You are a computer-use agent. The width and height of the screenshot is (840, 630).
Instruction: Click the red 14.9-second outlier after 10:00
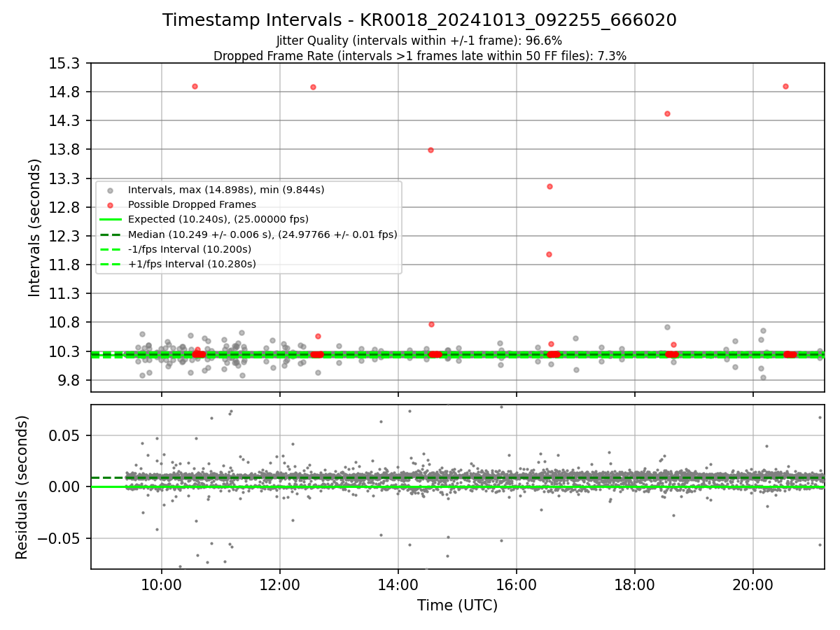pyautogui.click(x=195, y=86)
